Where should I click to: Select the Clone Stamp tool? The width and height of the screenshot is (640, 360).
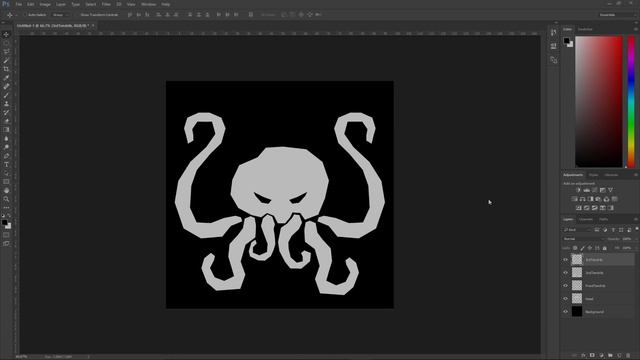6,104
